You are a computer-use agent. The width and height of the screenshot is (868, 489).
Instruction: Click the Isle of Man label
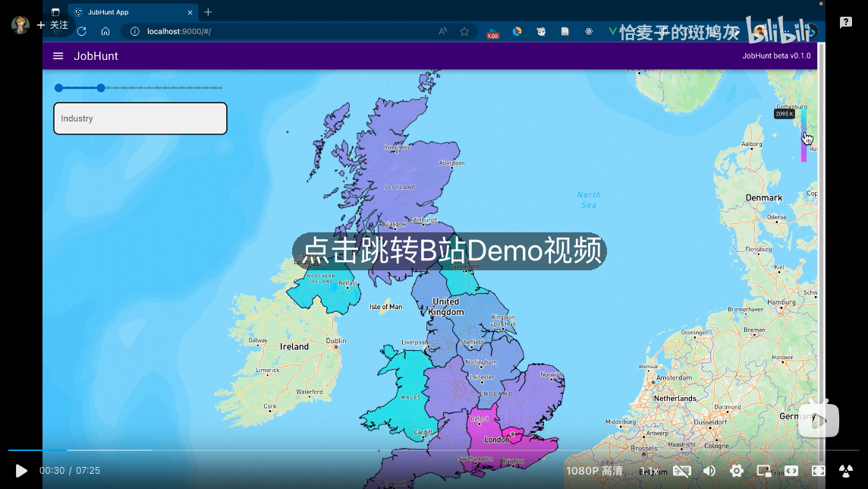click(x=386, y=307)
